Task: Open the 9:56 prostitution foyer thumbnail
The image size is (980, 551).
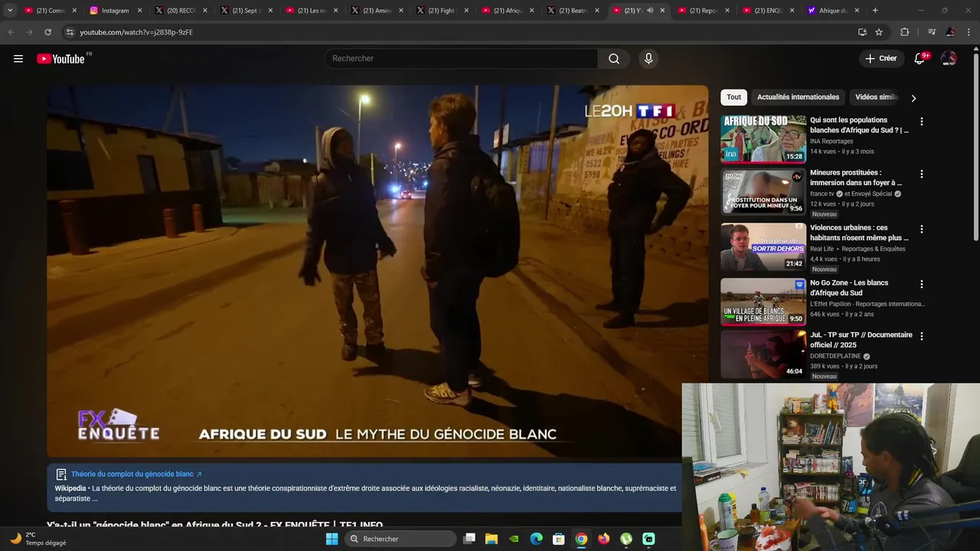Action: (x=763, y=191)
